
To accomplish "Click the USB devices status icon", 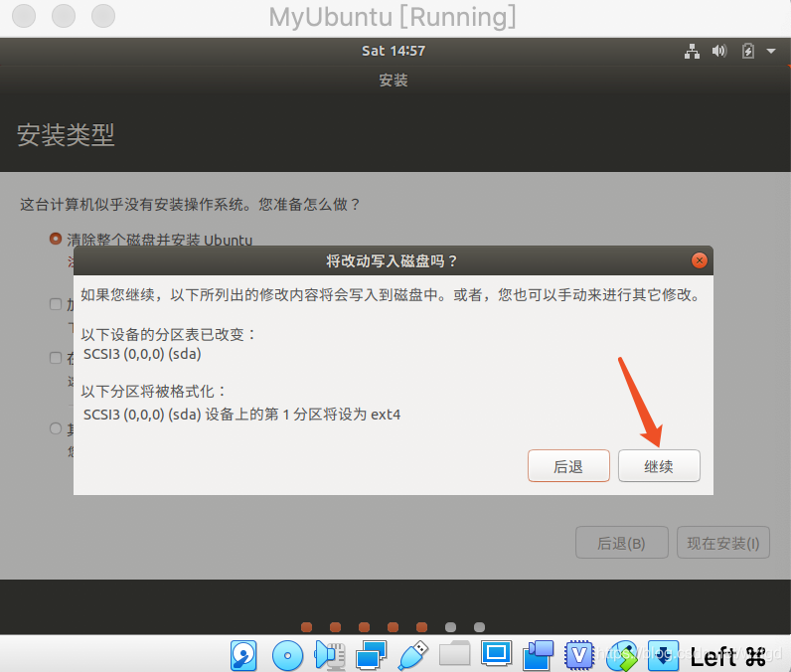I will pyautogui.click(x=412, y=655).
